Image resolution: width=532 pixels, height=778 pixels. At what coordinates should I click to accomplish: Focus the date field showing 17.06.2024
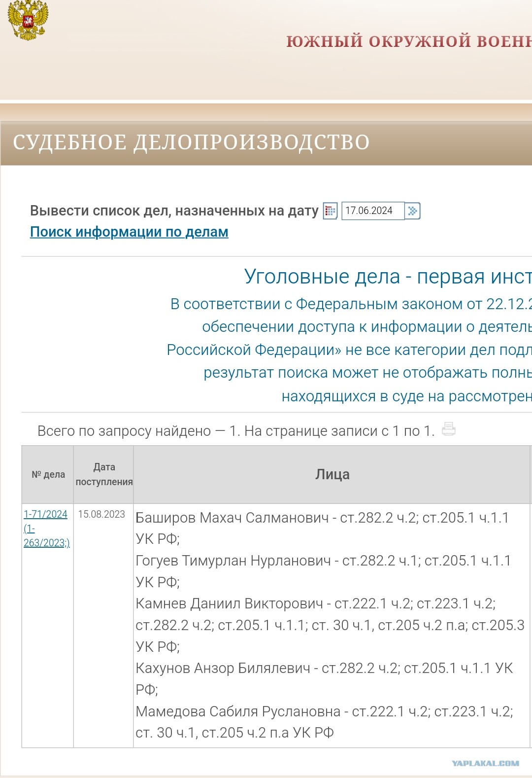(x=373, y=211)
